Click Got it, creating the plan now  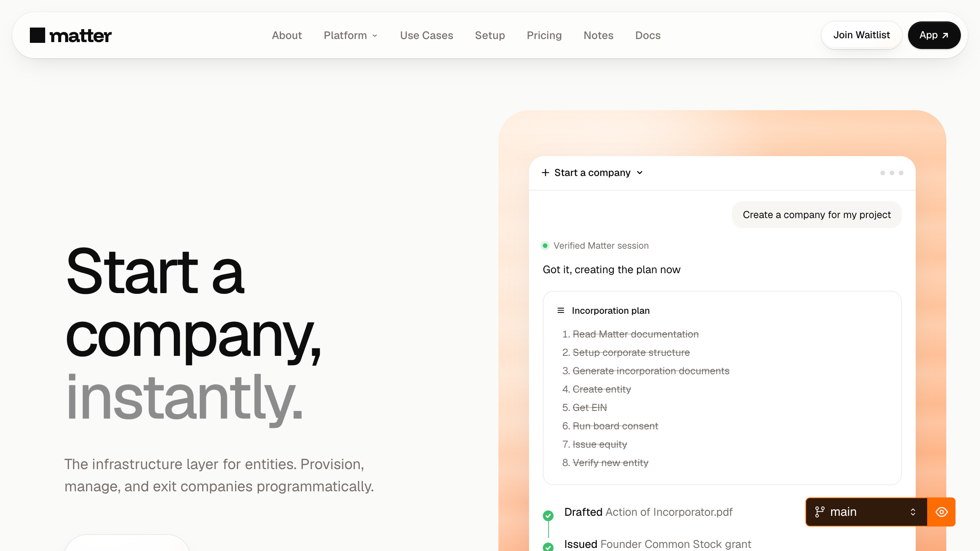(612, 270)
